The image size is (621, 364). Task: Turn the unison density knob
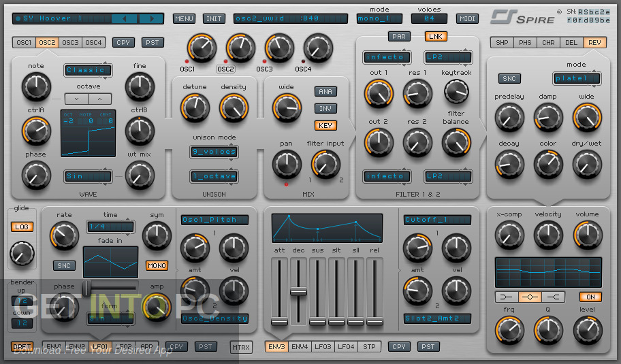coord(234,108)
